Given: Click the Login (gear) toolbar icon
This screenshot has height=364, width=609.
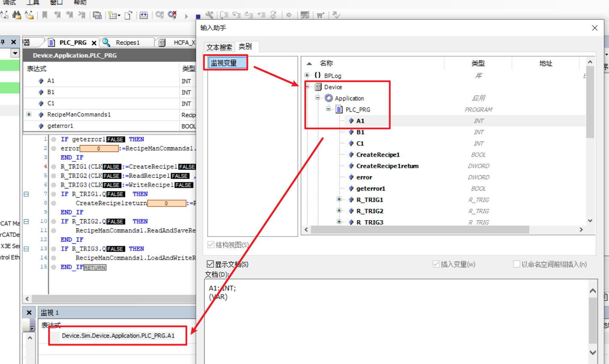Looking at the screenshot, I should (160, 15).
